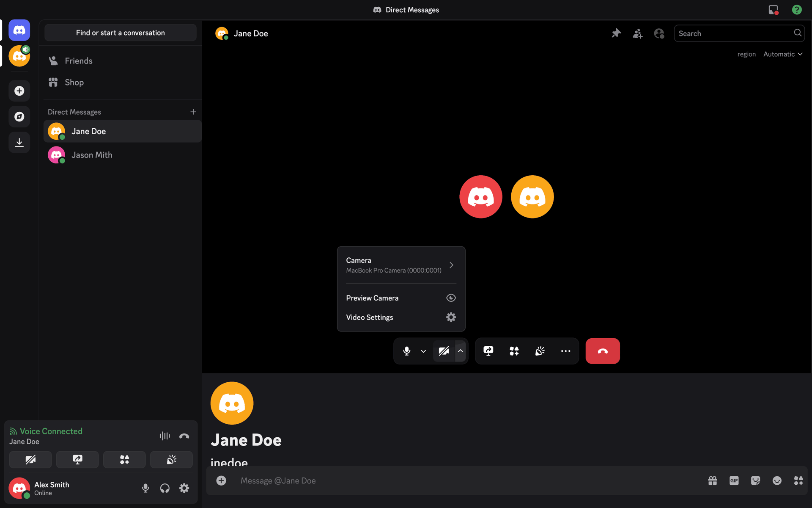812x508 pixels.
Task: Mute microphone in user panel
Action: (x=145, y=488)
